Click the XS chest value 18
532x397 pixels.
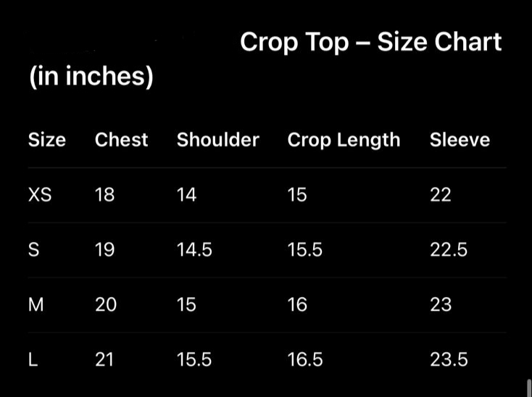104,195
